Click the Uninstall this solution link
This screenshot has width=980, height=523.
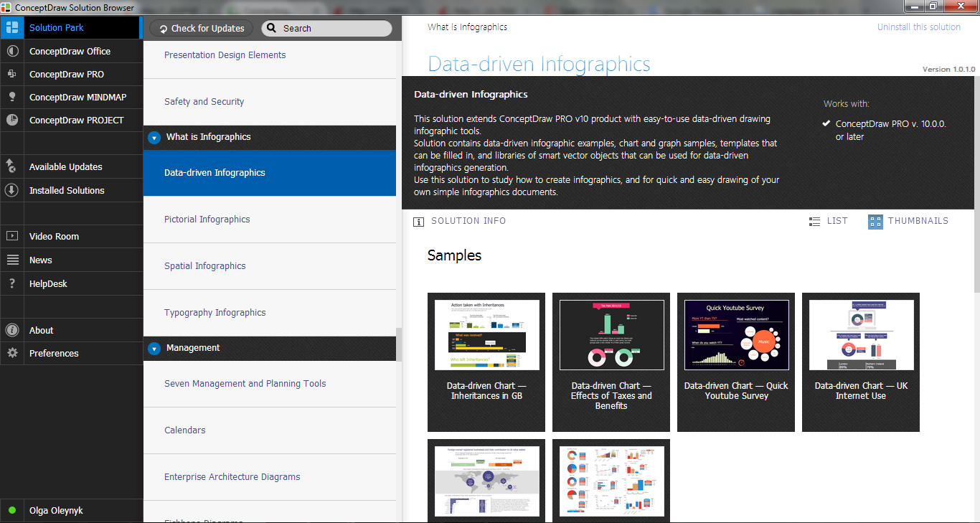point(918,27)
